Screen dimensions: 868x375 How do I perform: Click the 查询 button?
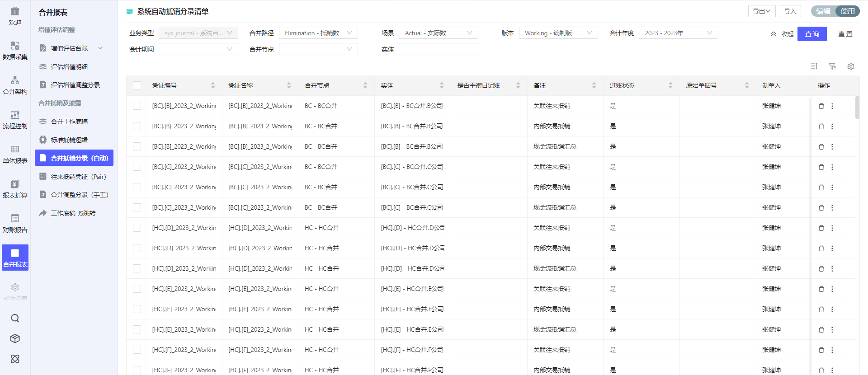(x=811, y=34)
